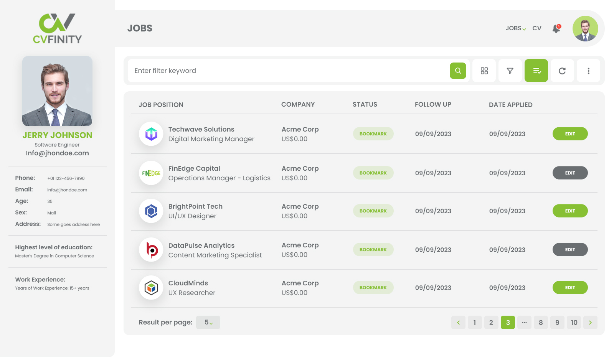The width and height of the screenshot is (614, 364).
Task: Open the filter icon
Action: 510,71
